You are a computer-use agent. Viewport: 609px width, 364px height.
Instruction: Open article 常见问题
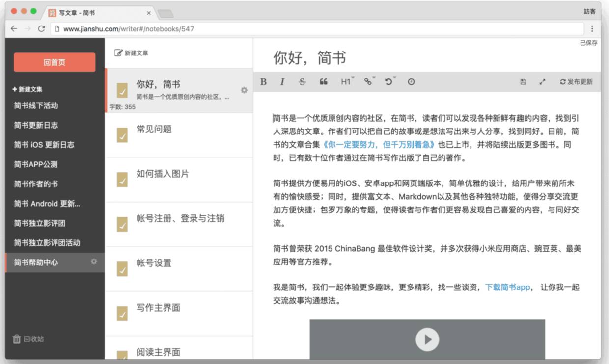click(179, 135)
